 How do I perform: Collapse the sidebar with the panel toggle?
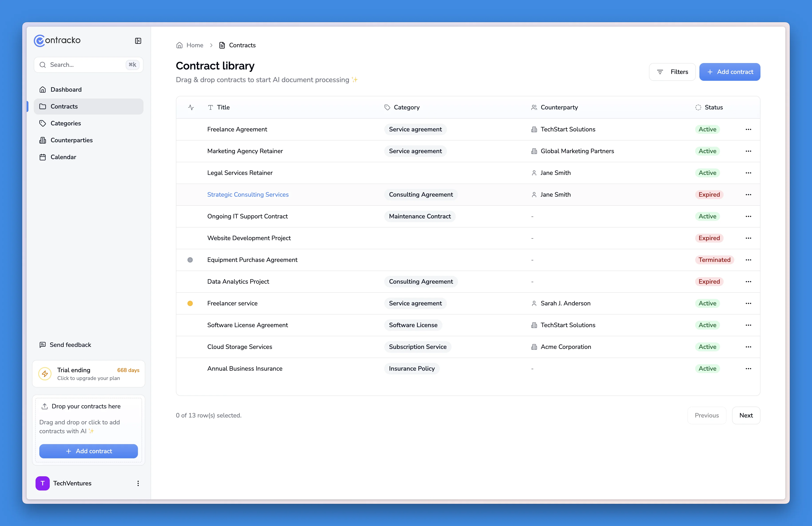point(138,41)
